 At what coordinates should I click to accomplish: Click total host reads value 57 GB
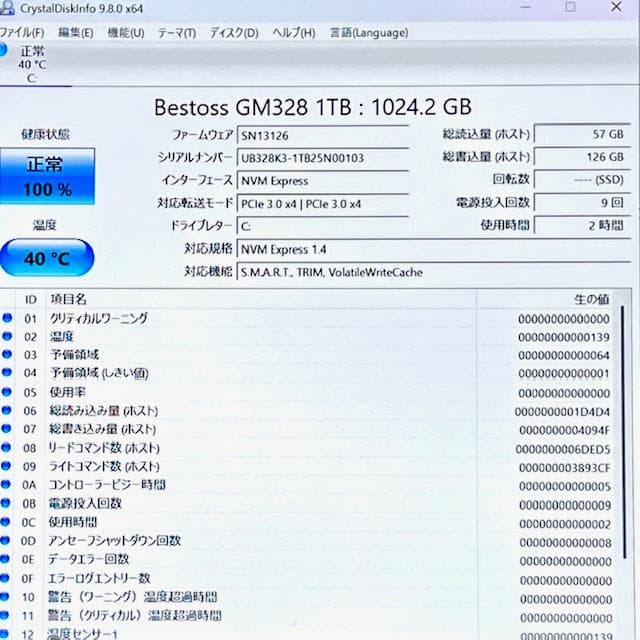coord(582,134)
